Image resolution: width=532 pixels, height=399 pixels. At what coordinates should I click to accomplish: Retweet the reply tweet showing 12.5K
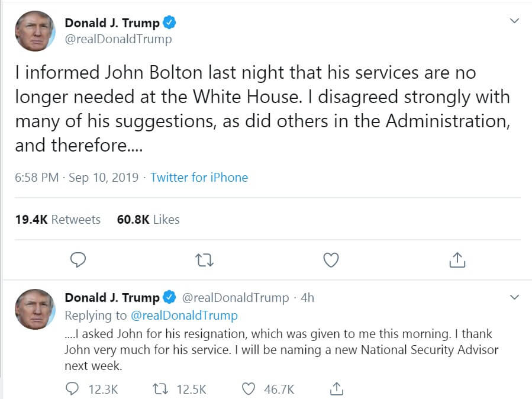(158, 389)
